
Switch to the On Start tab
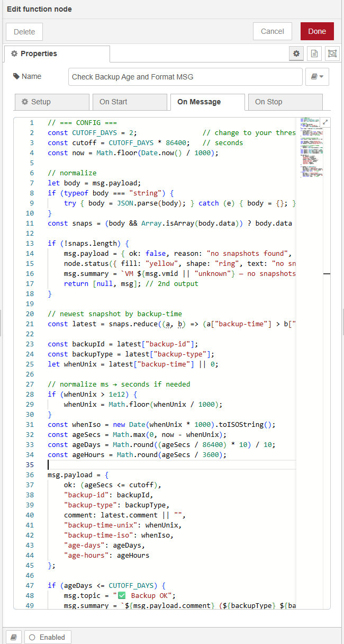(x=129, y=102)
